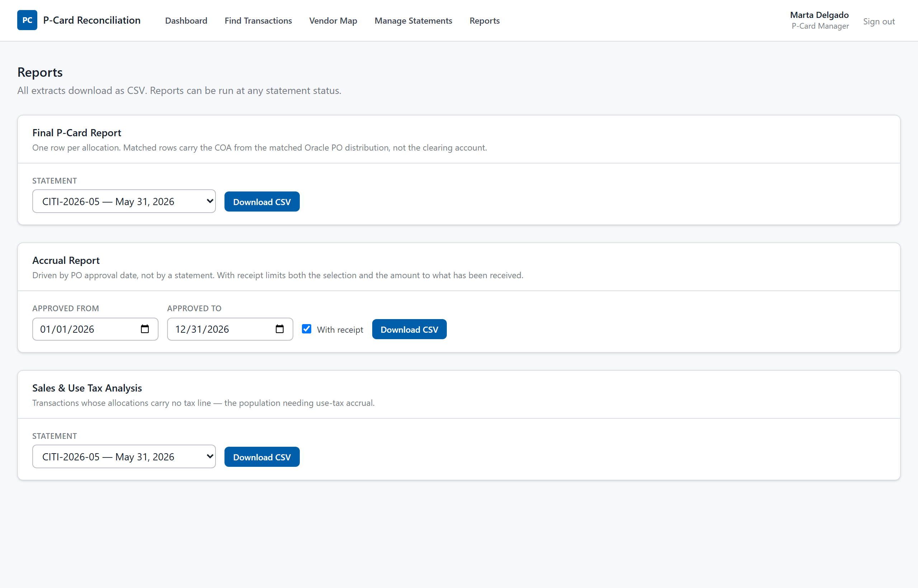Click the Sales & Use Tax Analysis heading

coord(87,388)
